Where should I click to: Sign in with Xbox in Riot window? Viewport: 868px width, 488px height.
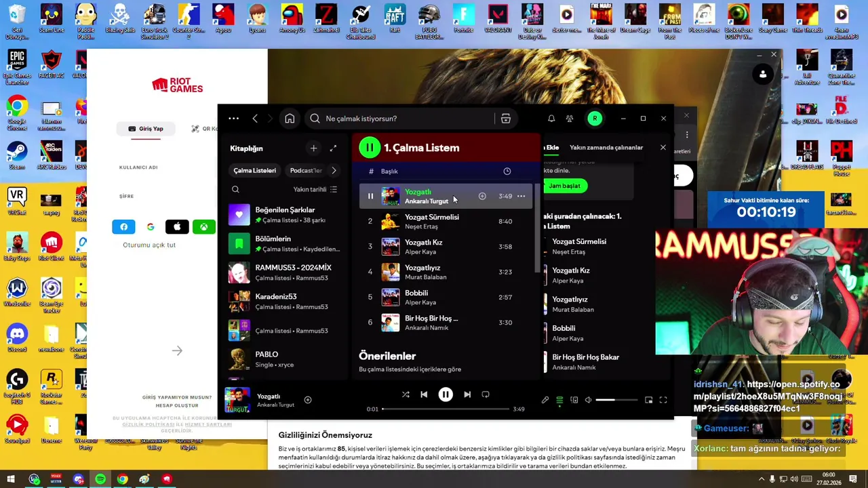point(203,227)
